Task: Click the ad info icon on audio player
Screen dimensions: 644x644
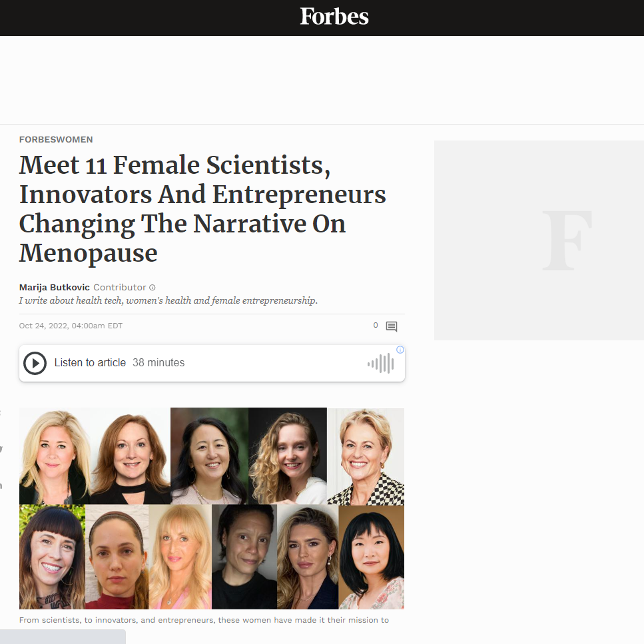Action: tap(400, 350)
